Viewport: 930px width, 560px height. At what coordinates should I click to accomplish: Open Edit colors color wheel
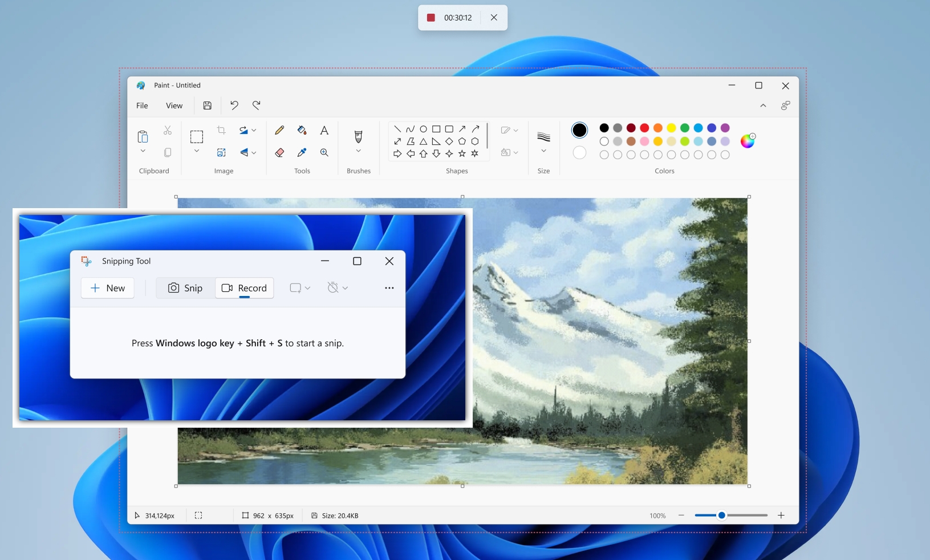[x=748, y=140]
